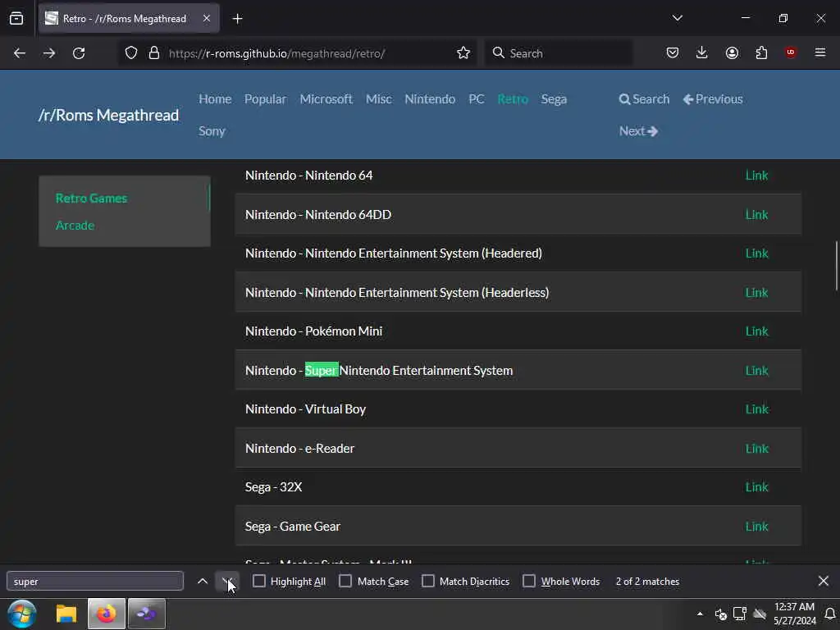Switch to Firefox in the taskbar

pyautogui.click(x=106, y=614)
